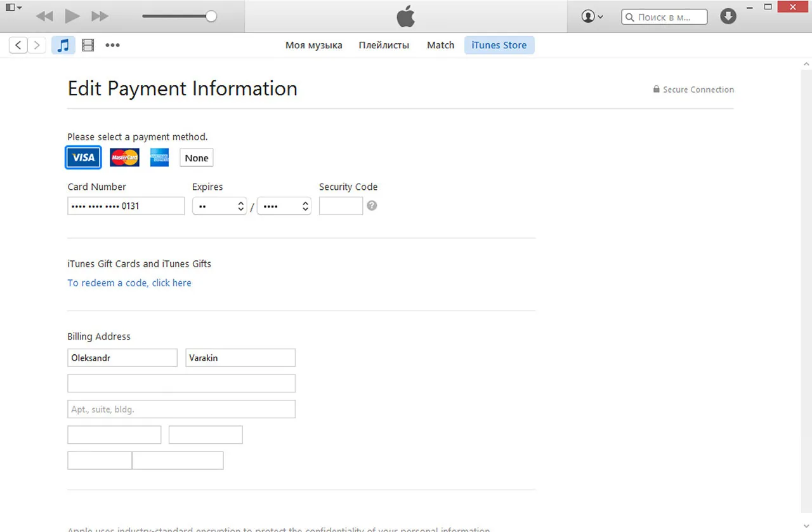Click the redeem a code link
Image resolution: width=812 pixels, height=532 pixels.
[x=129, y=283]
